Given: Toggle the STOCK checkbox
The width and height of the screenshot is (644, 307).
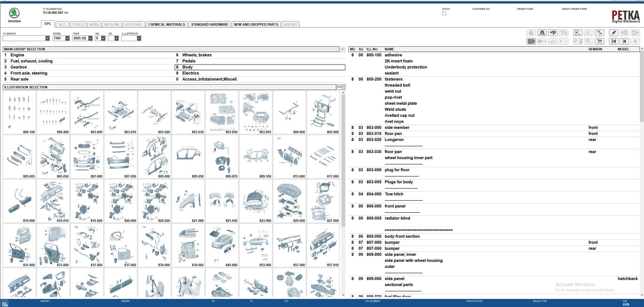Looking at the screenshot, I should [444, 13].
